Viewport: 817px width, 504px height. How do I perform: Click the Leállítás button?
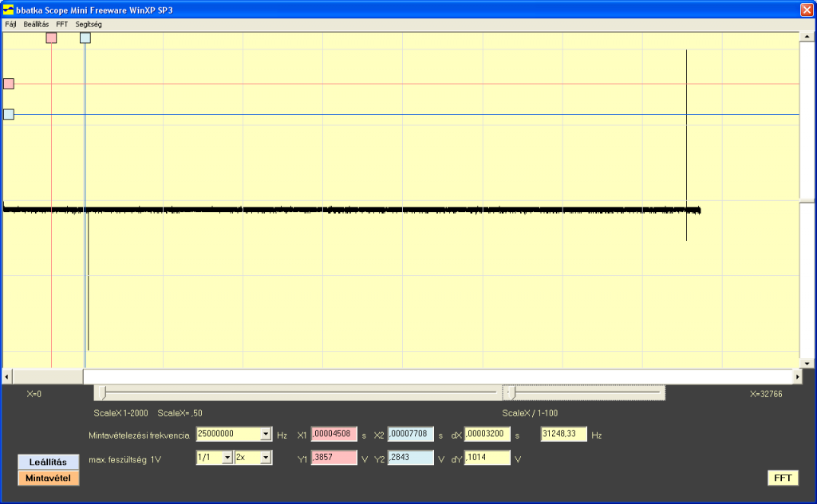[49, 462]
